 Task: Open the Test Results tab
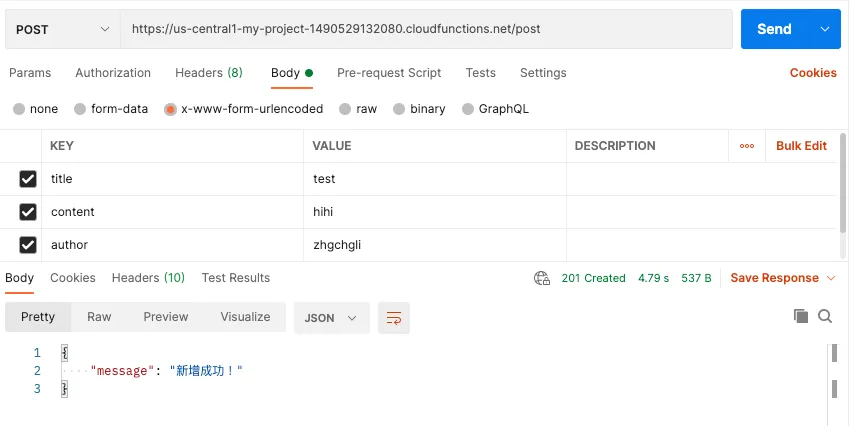point(236,278)
